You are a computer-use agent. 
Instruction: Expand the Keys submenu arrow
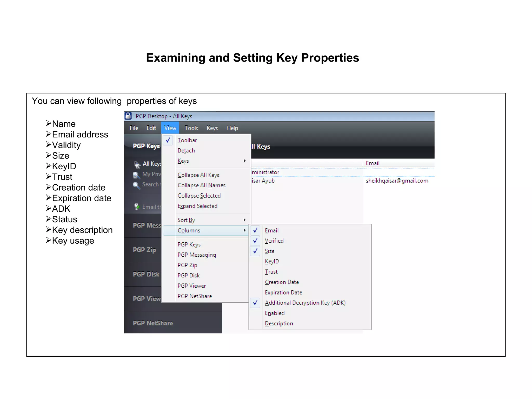pyautogui.click(x=244, y=161)
